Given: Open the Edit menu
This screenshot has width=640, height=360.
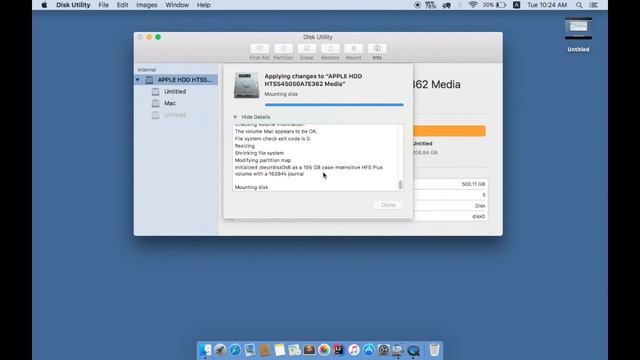Looking at the screenshot, I should click(122, 5).
